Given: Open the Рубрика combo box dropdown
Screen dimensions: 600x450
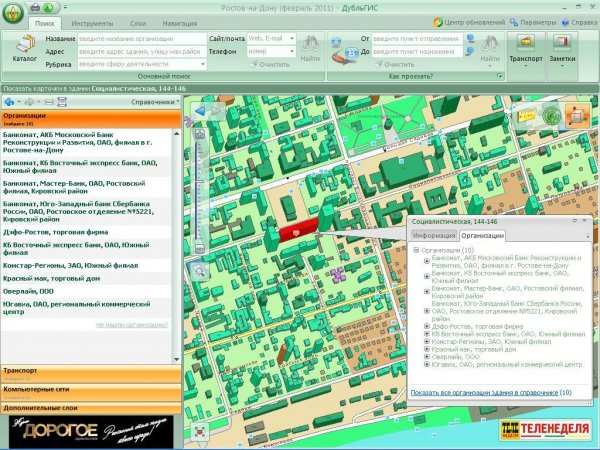Looking at the screenshot, I should pos(203,64).
